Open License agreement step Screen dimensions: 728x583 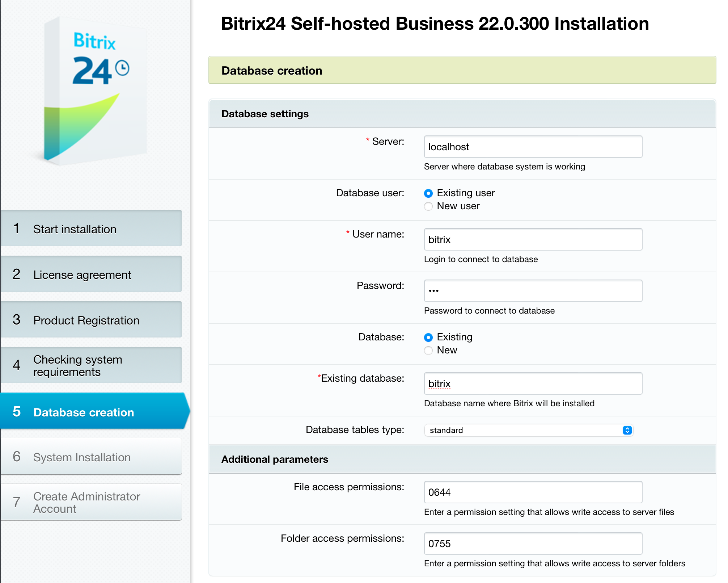(91, 274)
